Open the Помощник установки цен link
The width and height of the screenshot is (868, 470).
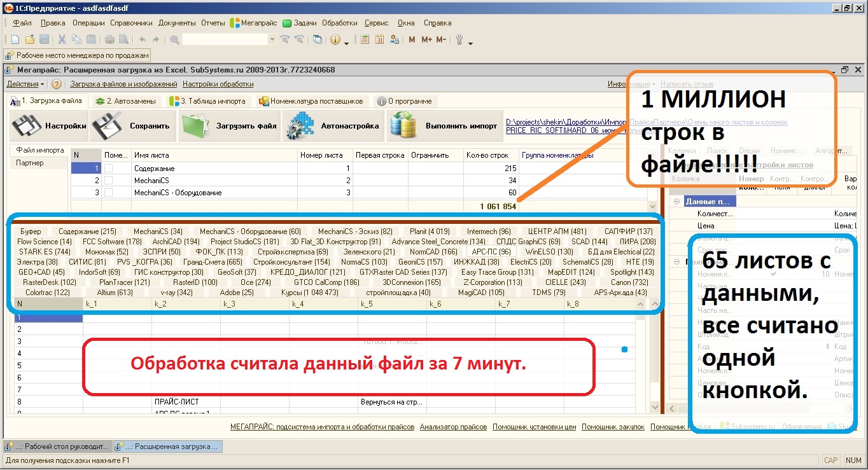tap(535, 427)
